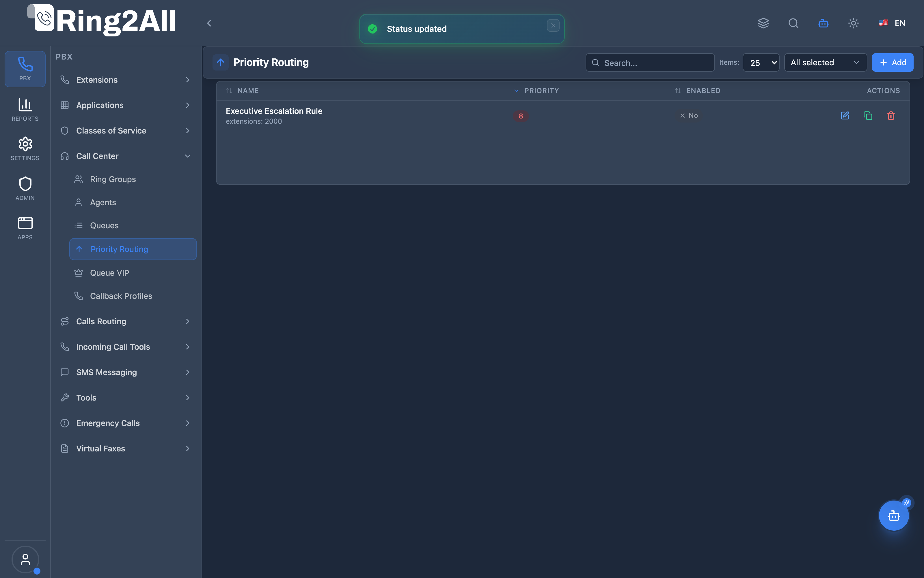The width and height of the screenshot is (924, 578).
Task: Expand Classes of Service menu
Action: [126, 131]
